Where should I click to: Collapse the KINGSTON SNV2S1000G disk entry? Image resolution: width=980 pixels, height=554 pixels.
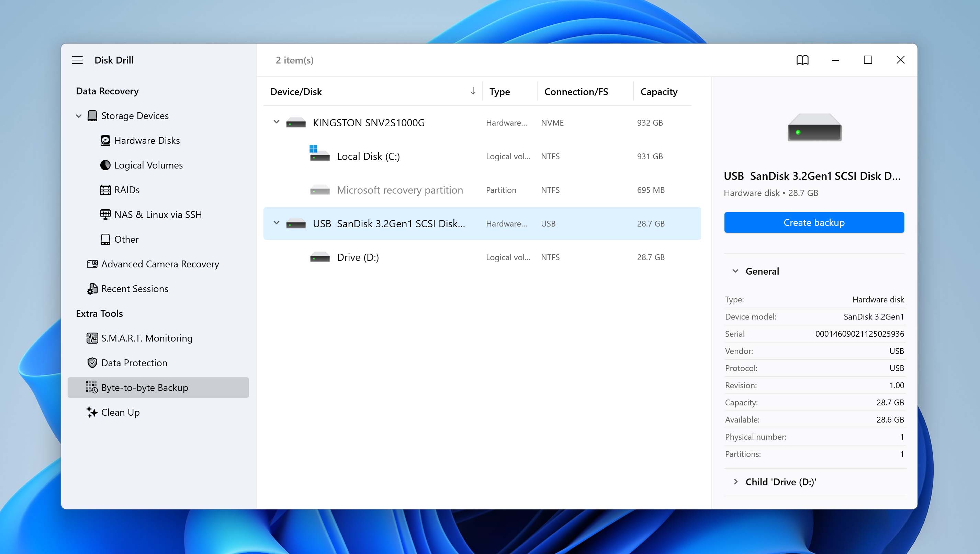pyautogui.click(x=277, y=123)
